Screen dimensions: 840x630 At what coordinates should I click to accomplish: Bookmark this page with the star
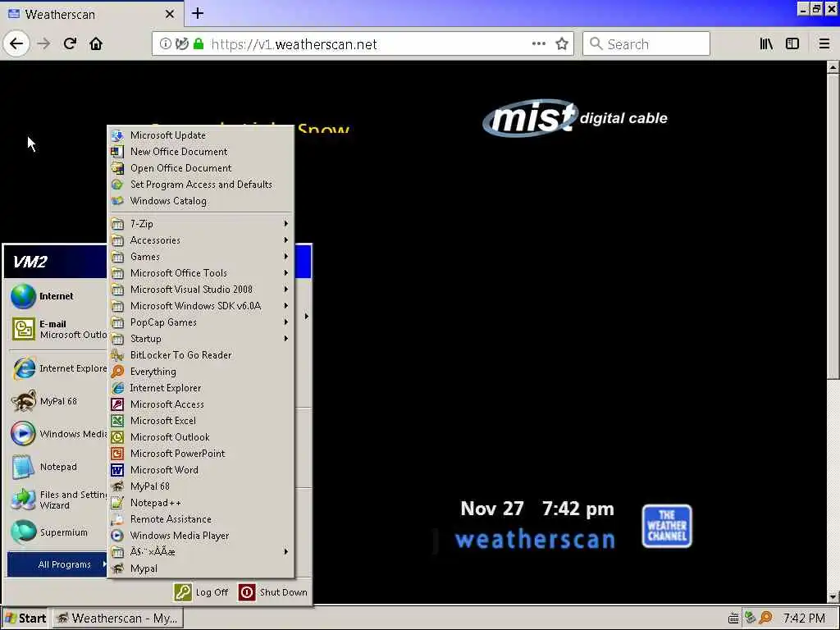pyautogui.click(x=561, y=43)
